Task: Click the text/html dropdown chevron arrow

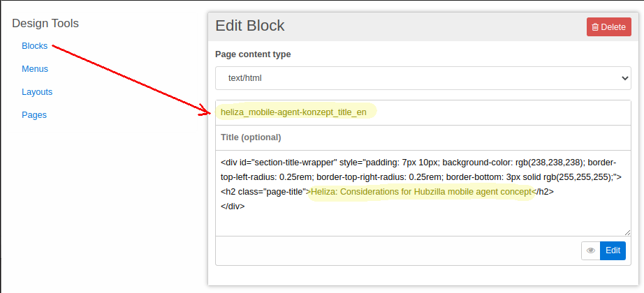Action: click(x=624, y=78)
